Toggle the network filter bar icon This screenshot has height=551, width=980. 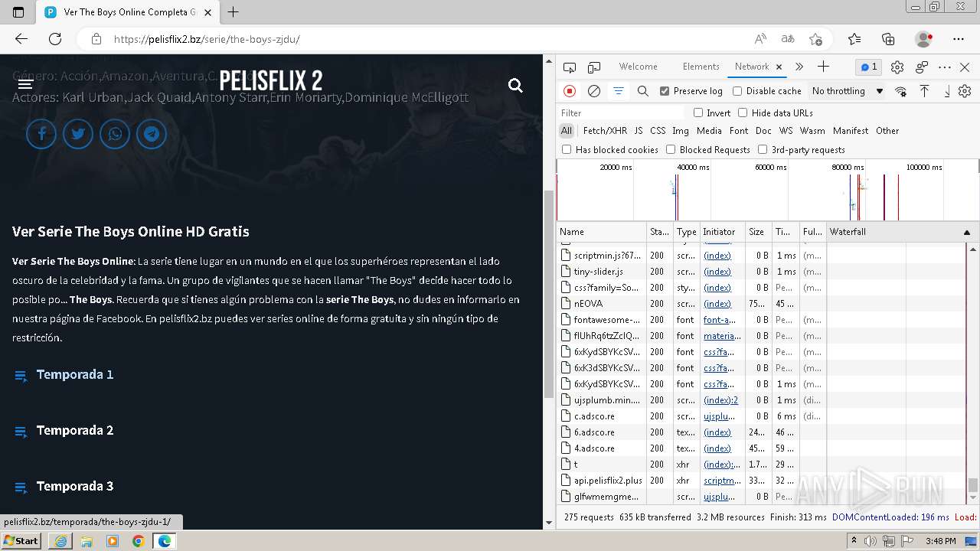point(619,91)
